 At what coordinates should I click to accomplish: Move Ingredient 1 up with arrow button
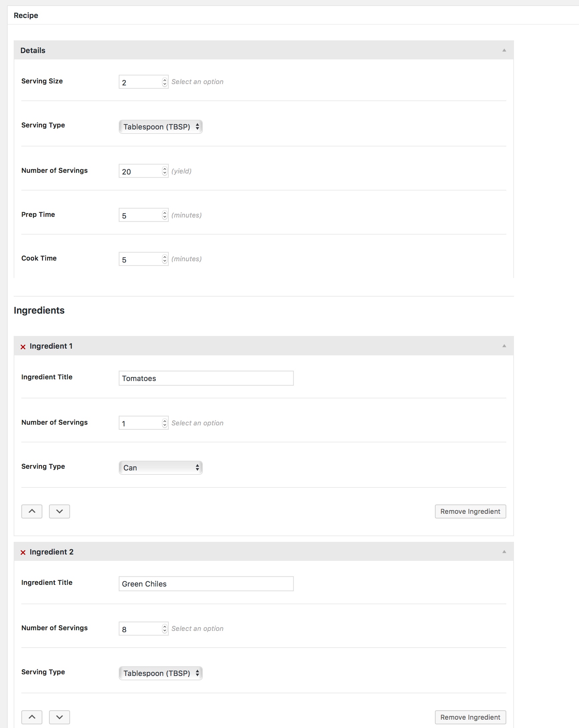click(32, 511)
